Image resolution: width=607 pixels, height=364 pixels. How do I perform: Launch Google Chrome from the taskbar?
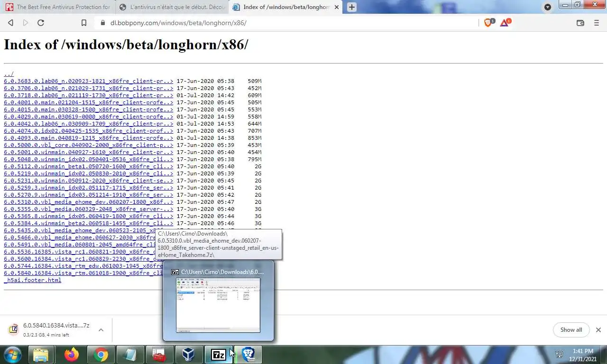point(101,355)
